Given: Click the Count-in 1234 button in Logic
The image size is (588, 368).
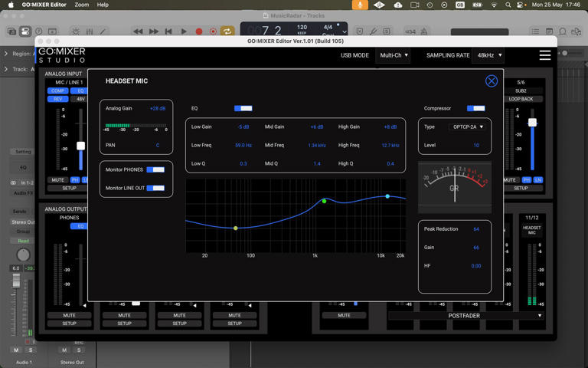Looking at the screenshot, I should [410, 31].
